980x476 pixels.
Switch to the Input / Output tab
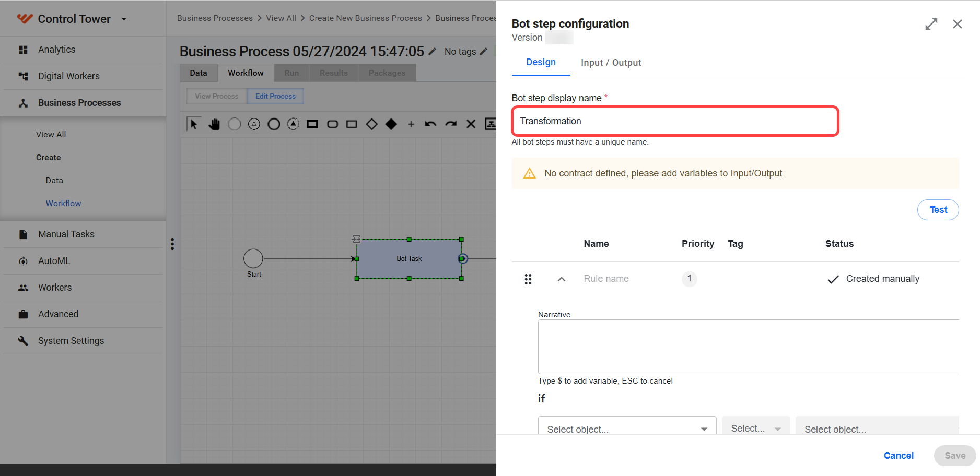click(x=611, y=63)
